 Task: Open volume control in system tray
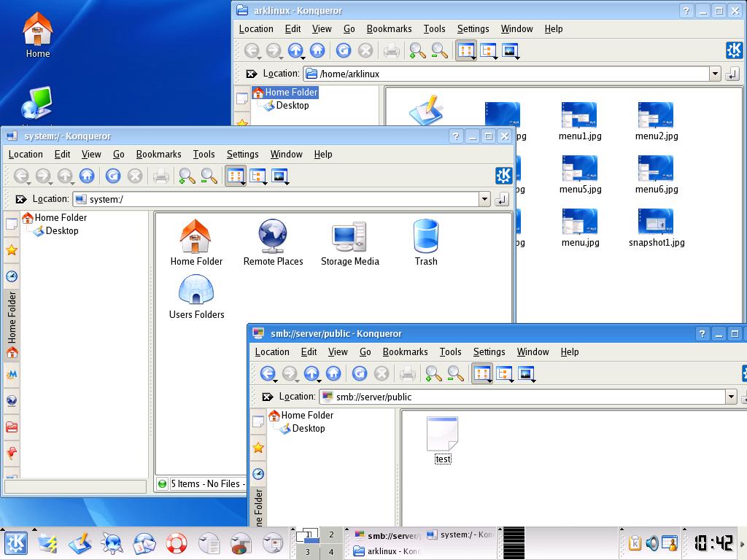pos(651,543)
